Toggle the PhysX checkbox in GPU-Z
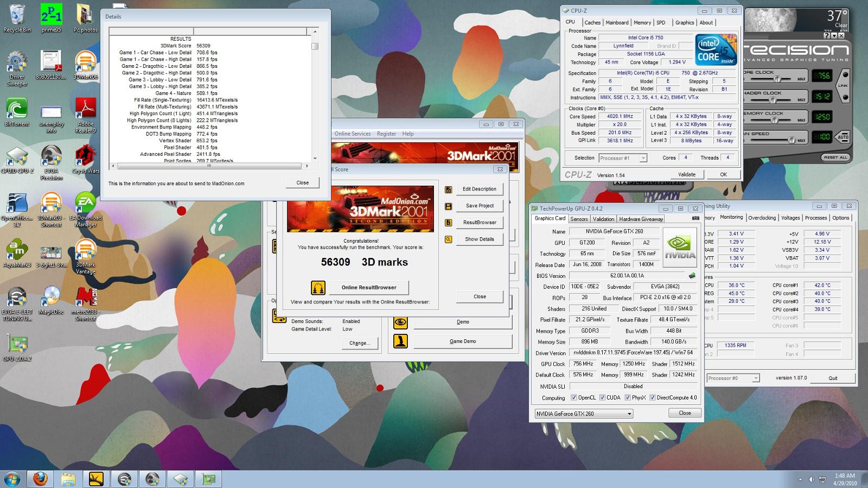Screen dimensions: 868x488 (x=628, y=397)
